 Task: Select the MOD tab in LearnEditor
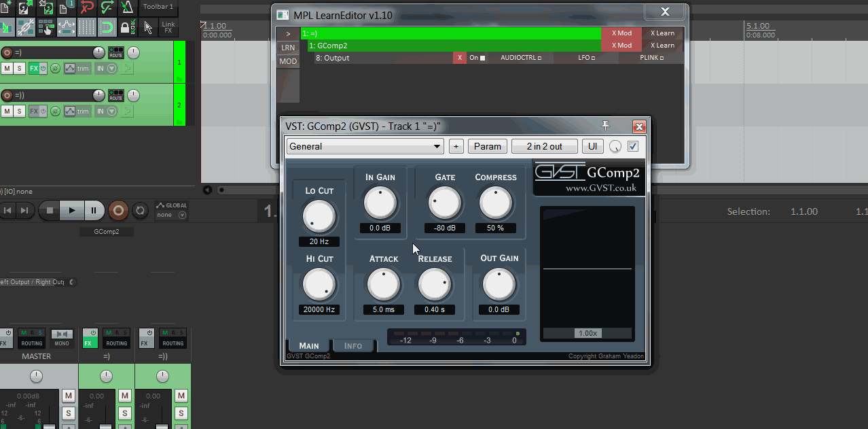coord(288,61)
